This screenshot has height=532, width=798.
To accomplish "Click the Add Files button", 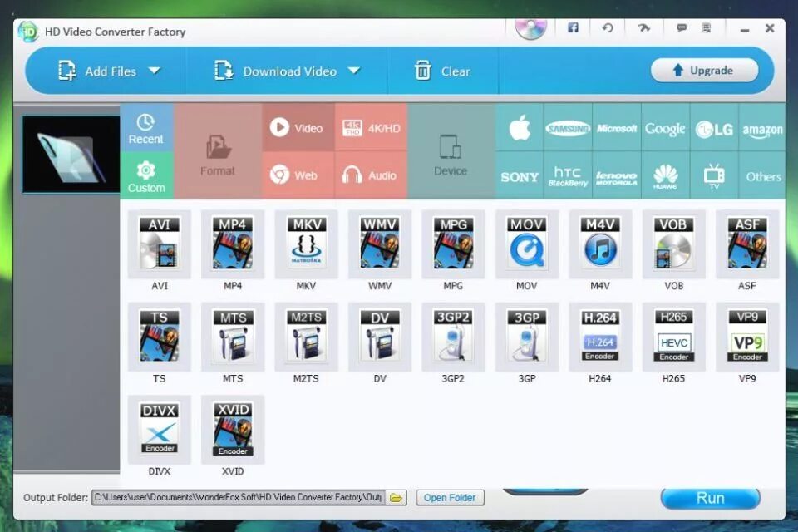I will click(98, 71).
